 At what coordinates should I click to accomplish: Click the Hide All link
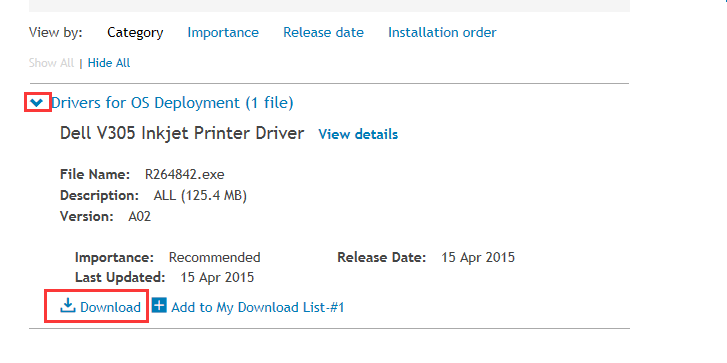(x=109, y=63)
